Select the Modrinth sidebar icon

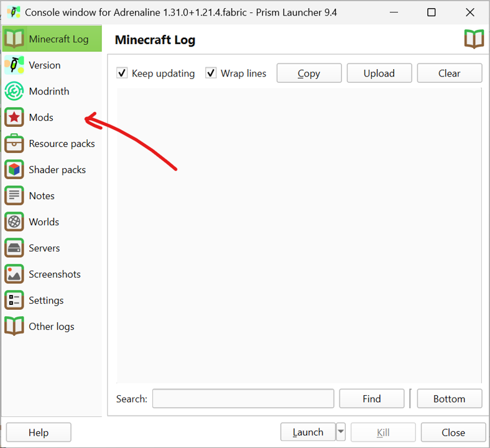pyautogui.click(x=14, y=91)
